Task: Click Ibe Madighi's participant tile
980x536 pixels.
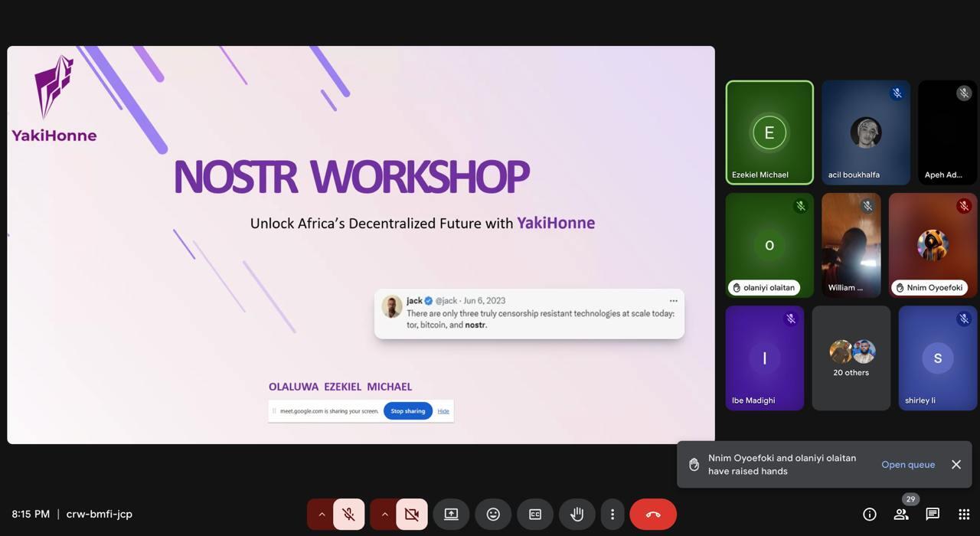Action: pos(765,358)
